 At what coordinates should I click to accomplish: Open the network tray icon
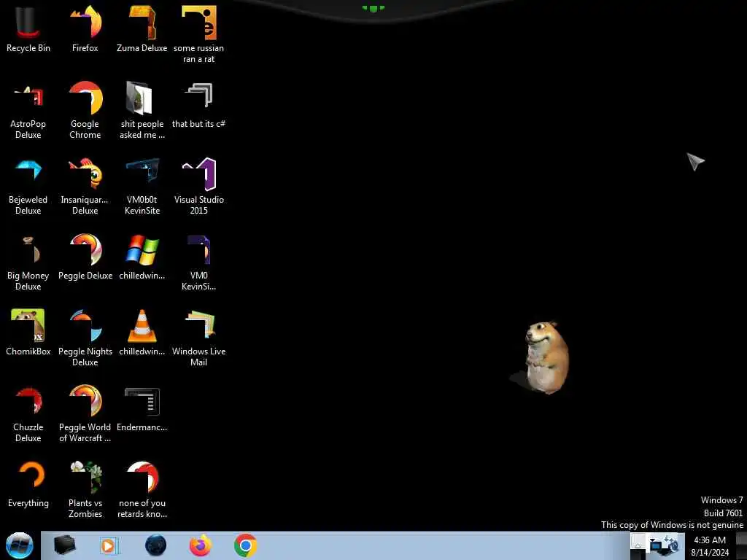[x=657, y=544]
